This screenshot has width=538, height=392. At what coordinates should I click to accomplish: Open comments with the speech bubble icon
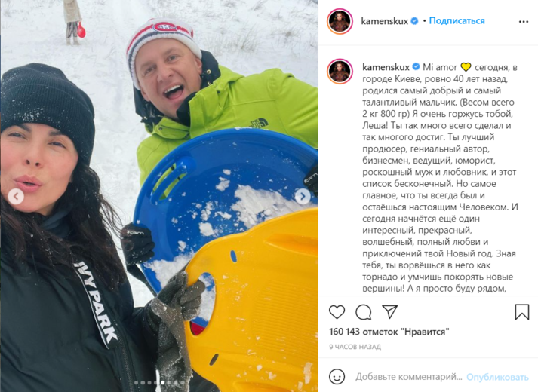click(x=364, y=312)
